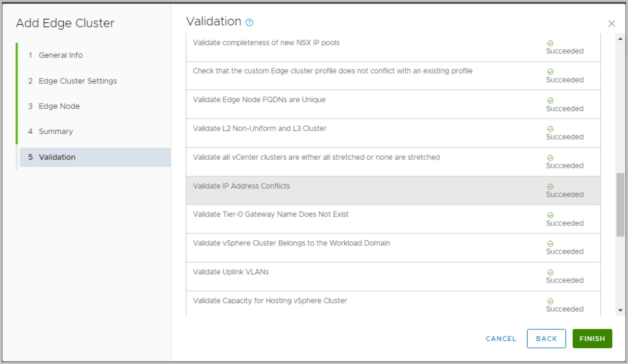Click success icon for L2 Non-Uniform L3 Cluster
This screenshot has width=628, height=364.
pyautogui.click(x=550, y=129)
